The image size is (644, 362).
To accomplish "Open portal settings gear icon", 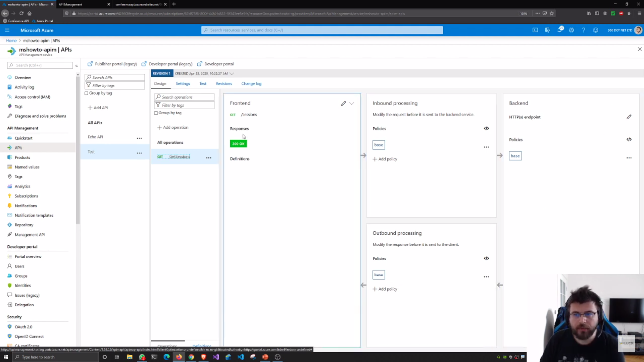I will (572, 30).
